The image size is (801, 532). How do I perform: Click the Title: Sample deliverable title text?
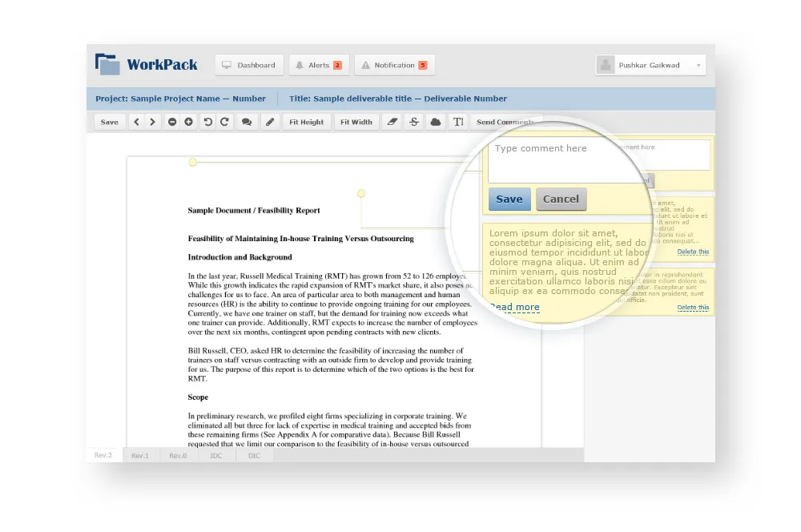398,99
